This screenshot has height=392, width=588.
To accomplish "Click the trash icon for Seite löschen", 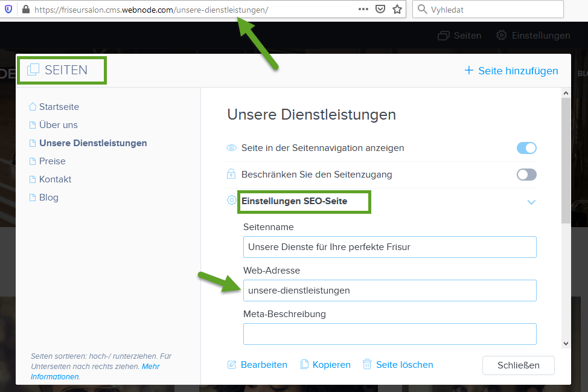I will pyautogui.click(x=367, y=364).
